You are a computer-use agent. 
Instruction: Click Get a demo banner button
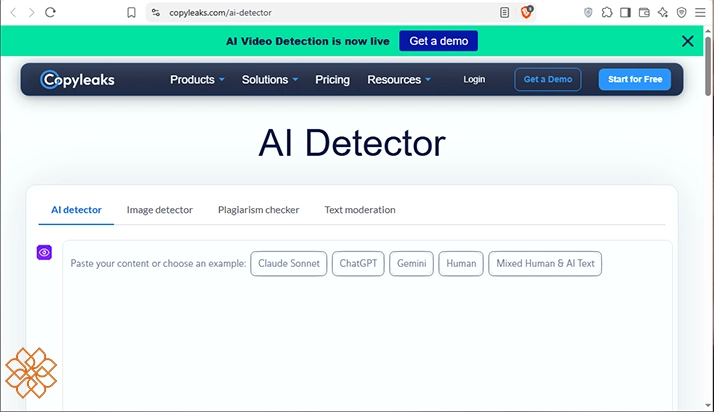point(439,41)
